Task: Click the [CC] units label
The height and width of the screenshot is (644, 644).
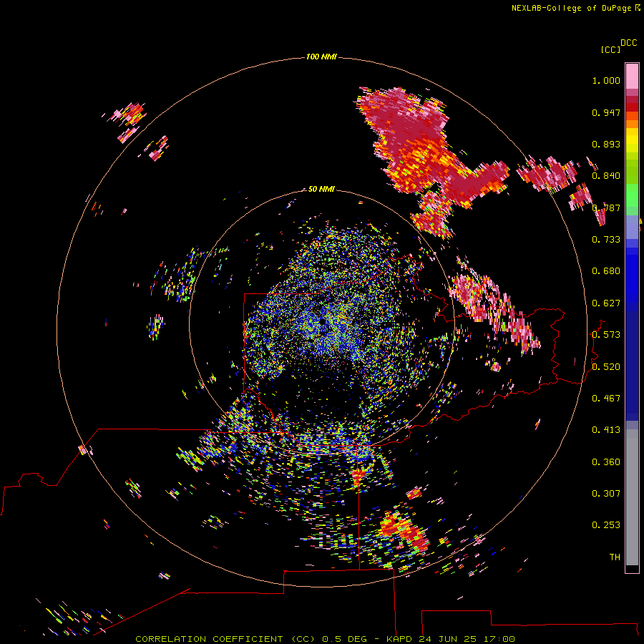Action: (x=610, y=49)
